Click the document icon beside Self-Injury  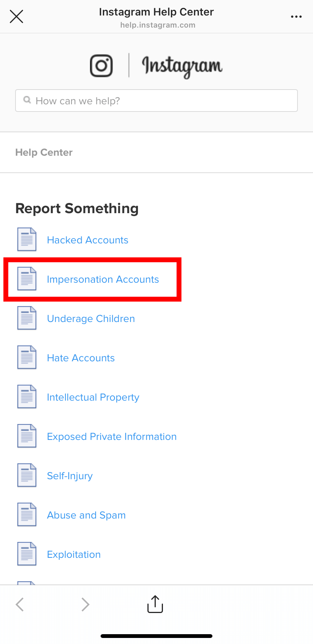(26, 475)
